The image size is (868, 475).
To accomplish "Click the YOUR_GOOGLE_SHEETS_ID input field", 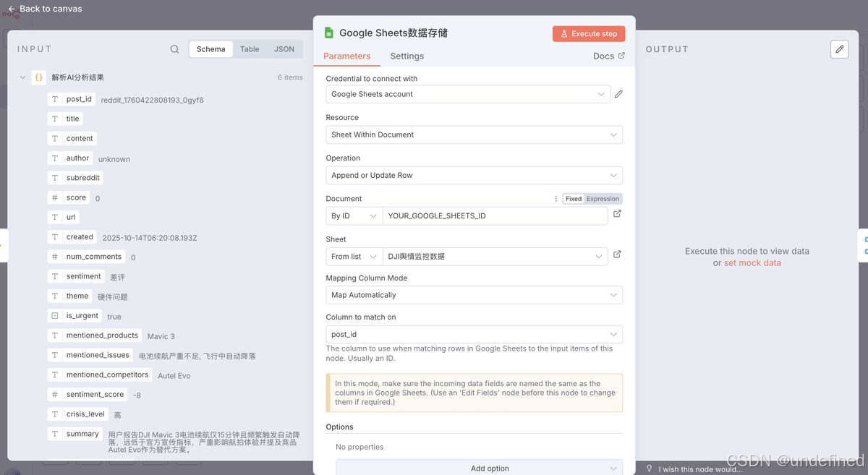I will 496,215.
